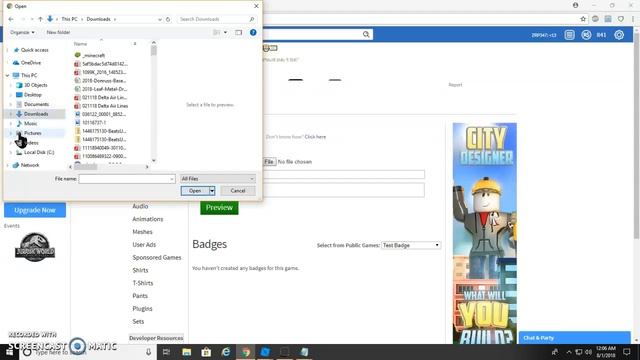Open the T-Shirts category
Screen dimensions: 640x360
143,283
